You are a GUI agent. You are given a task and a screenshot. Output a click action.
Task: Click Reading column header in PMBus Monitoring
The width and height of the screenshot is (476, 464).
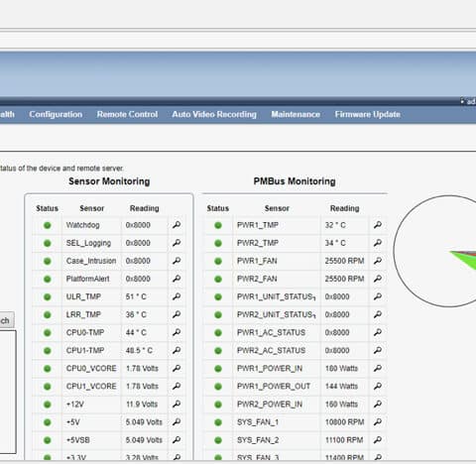click(x=344, y=208)
